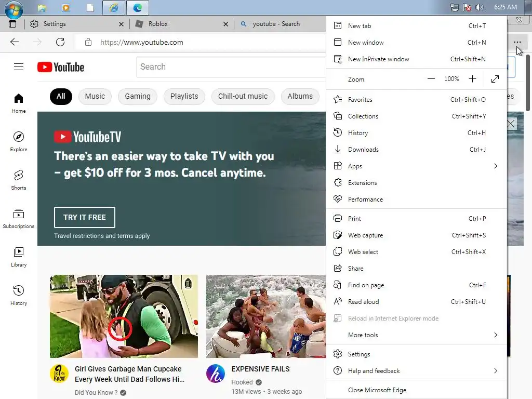
Task: Enter full screen from Zoom row
Action: (x=495, y=79)
